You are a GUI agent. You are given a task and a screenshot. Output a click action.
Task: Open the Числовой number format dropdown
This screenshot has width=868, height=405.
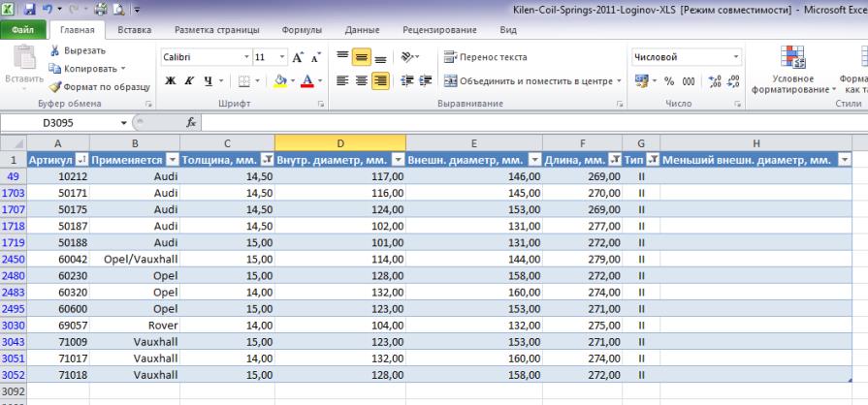[736, 57]
